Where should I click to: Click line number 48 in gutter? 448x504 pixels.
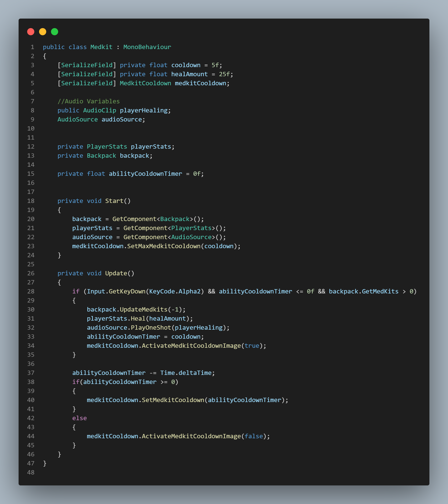click(31, 472)
